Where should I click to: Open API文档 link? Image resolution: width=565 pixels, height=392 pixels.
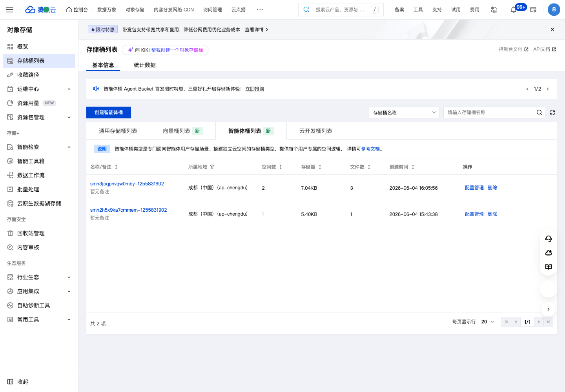tap(545, 49)
